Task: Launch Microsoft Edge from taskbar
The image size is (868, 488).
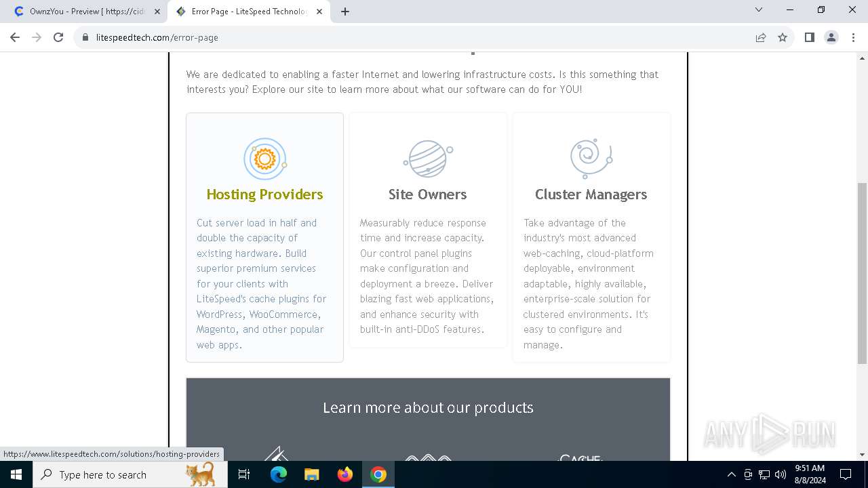Action: point(279,474)
